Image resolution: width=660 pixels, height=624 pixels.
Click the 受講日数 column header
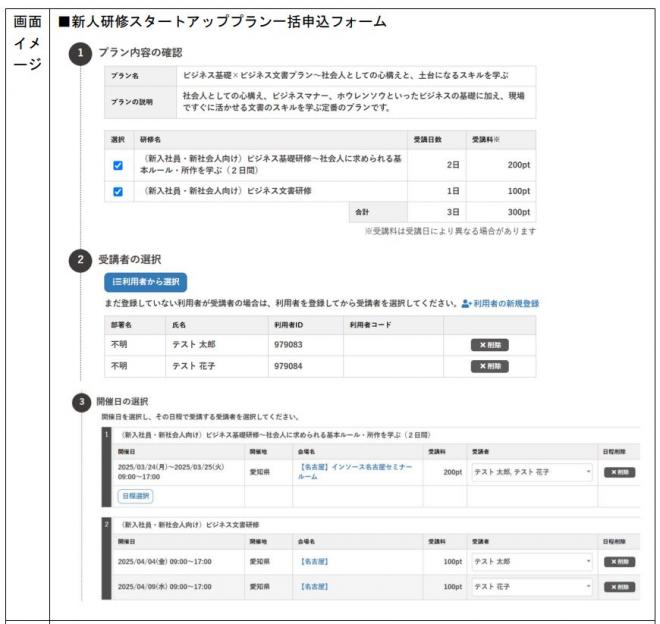pos(436,140)
